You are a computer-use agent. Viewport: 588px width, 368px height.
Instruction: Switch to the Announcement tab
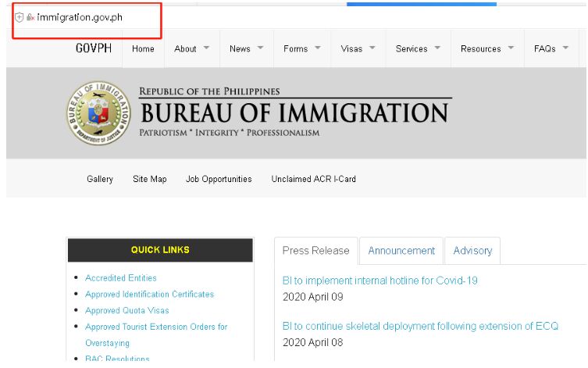point(401,251)
